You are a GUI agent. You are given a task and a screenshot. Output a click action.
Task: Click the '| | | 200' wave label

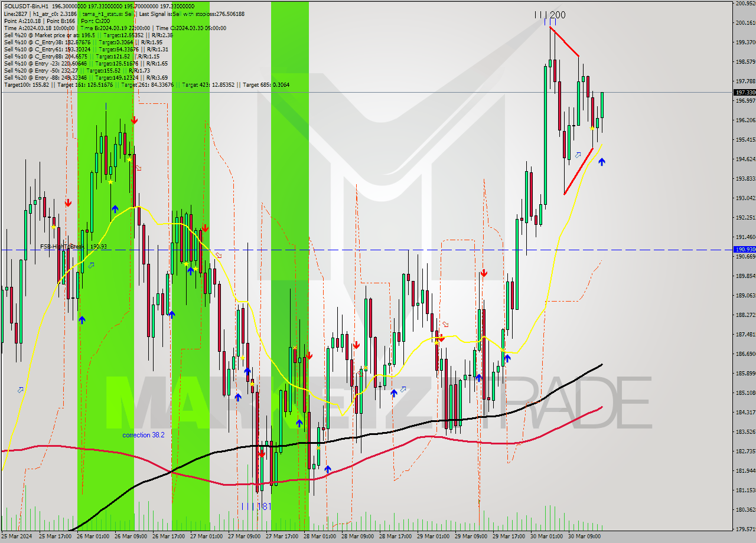(550, 15)
